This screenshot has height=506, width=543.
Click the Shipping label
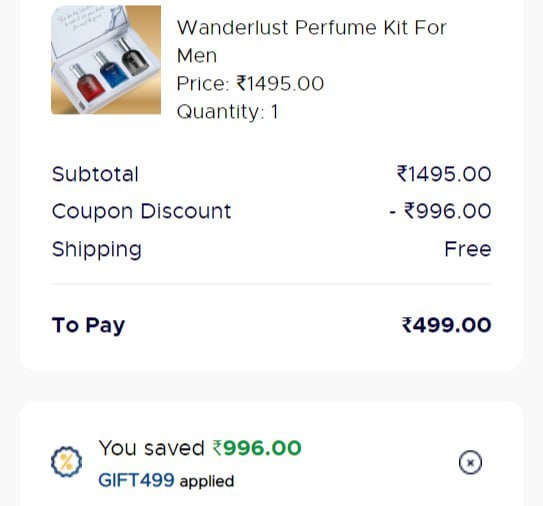(97, 249)
